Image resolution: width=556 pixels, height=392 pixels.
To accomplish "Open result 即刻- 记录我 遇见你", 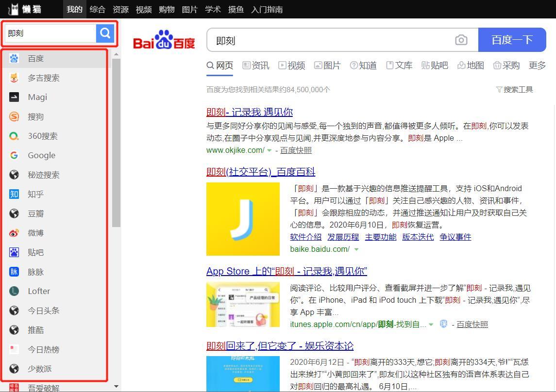I will pyautogui.click(x=250, y=112).
